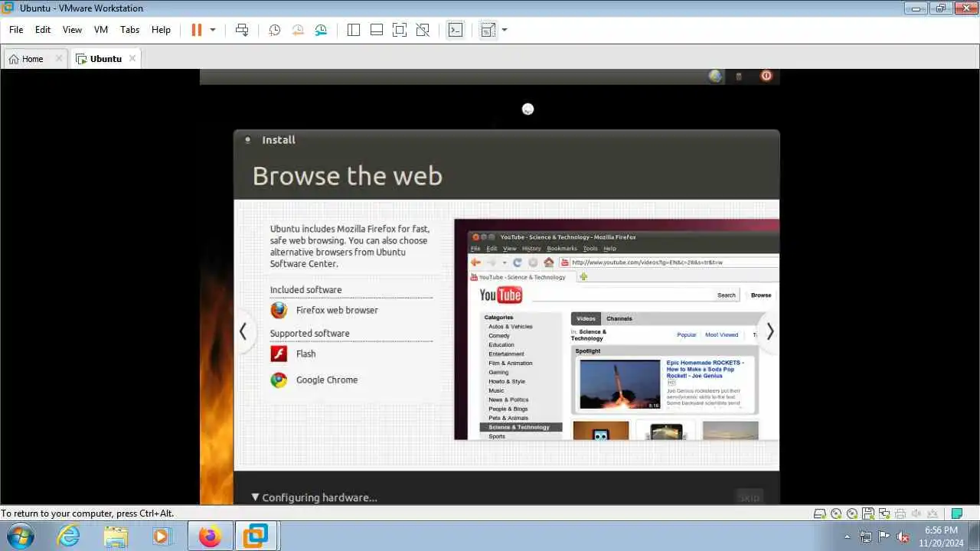Close the Ubuntu tab
Viewport: 980px width, 551px height.
click(132, 58)
